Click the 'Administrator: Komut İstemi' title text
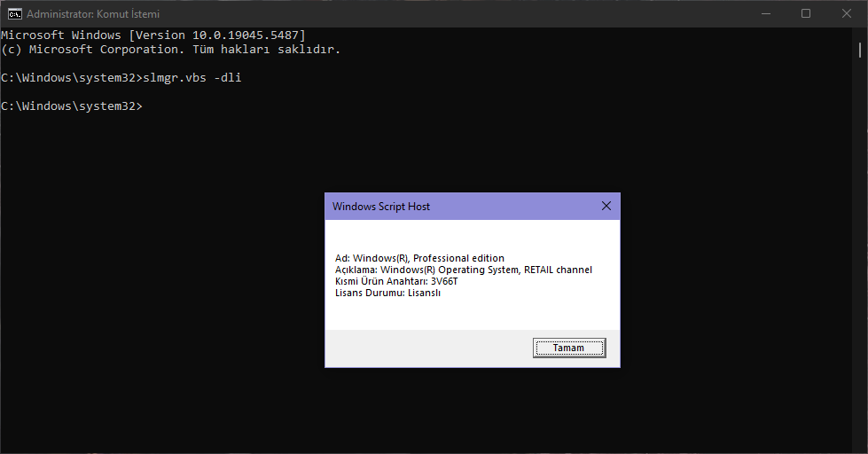 93,14
